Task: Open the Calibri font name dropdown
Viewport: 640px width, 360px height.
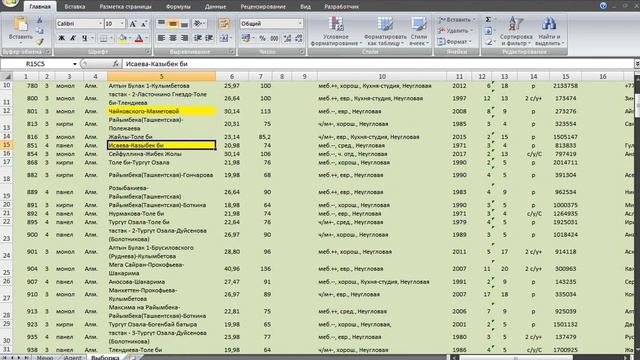Action: pyautogui.click(x=100, y=24)
